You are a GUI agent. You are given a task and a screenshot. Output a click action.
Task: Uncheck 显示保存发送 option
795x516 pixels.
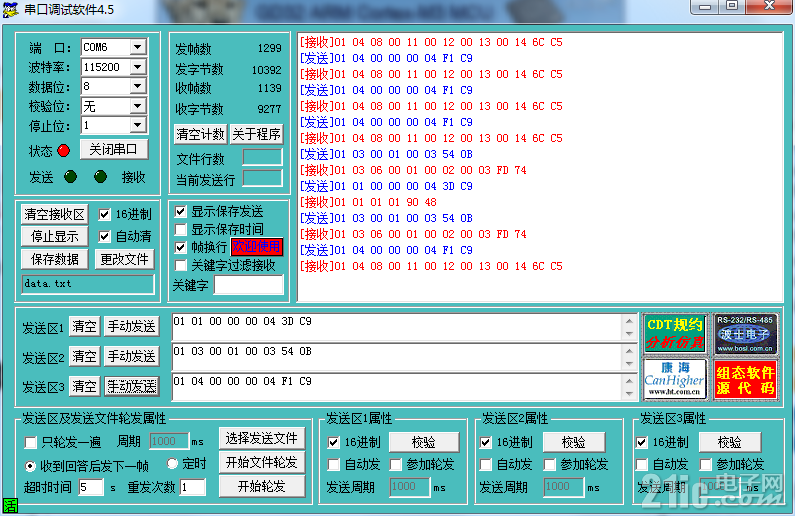[180, 211]
